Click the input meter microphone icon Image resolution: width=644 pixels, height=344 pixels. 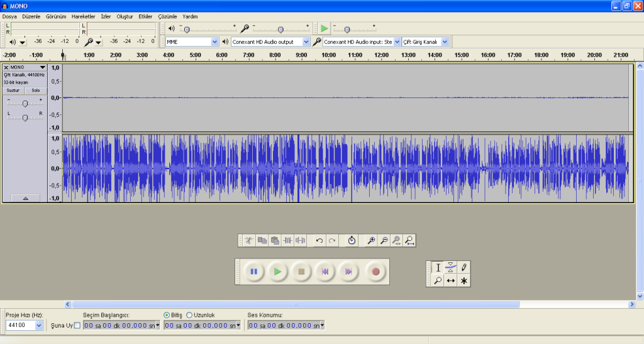click(x=88, y=42)
